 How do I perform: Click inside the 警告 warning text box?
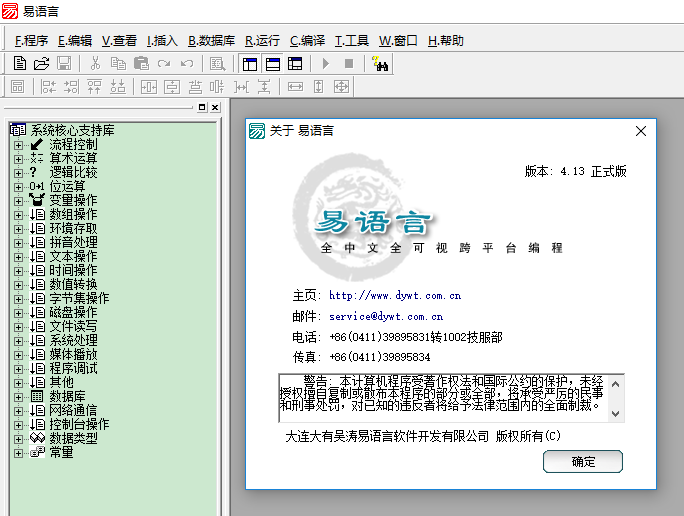tap(443, 398)
